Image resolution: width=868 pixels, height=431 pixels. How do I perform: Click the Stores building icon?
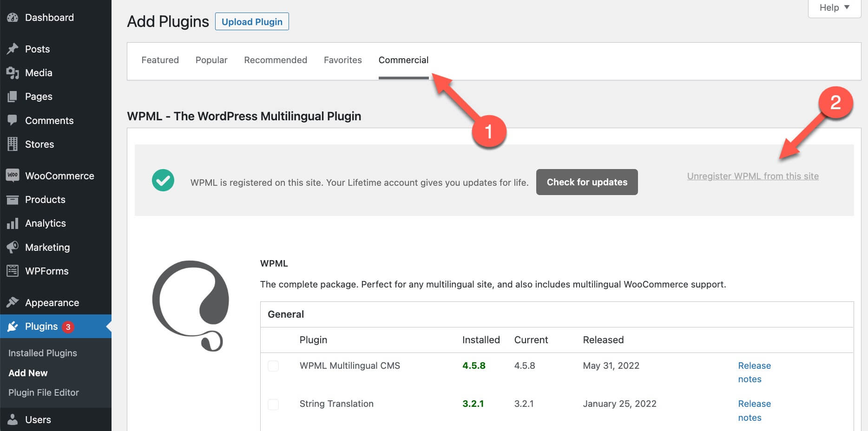13,144
